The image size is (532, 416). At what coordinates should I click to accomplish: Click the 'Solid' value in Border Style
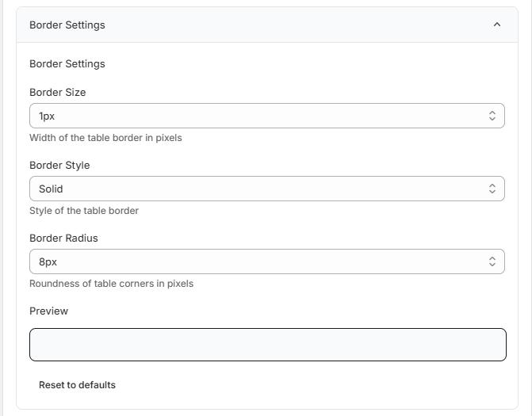[51, 189]
